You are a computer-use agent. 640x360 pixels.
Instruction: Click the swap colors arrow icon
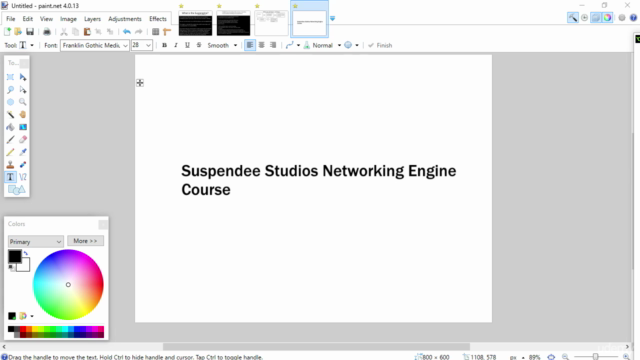(x=26, y=253)
